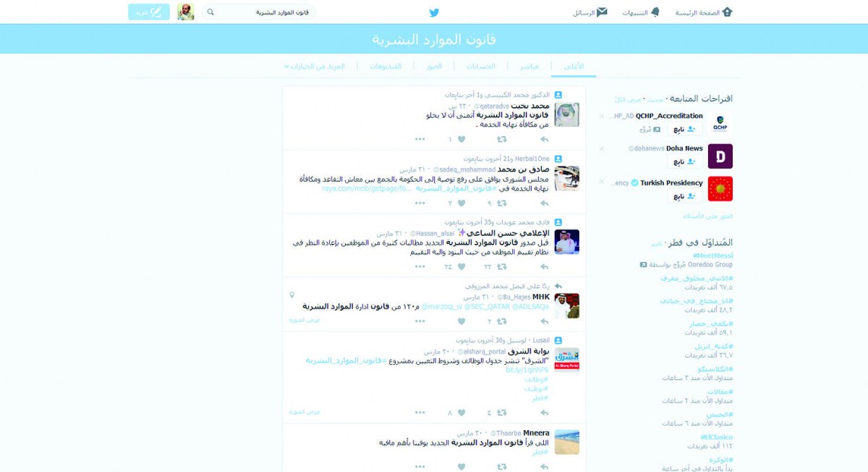
Task: Reply to حسن الساعي's tweet
Action: coord(544,266)
